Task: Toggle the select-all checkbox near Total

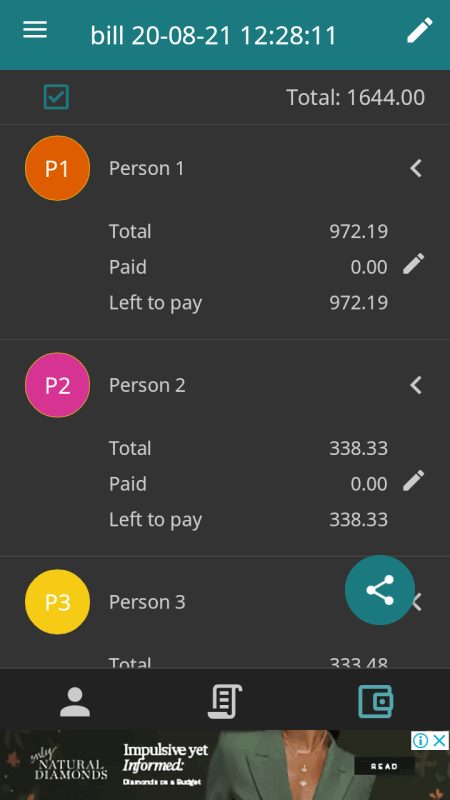Action: coord(56,97)
